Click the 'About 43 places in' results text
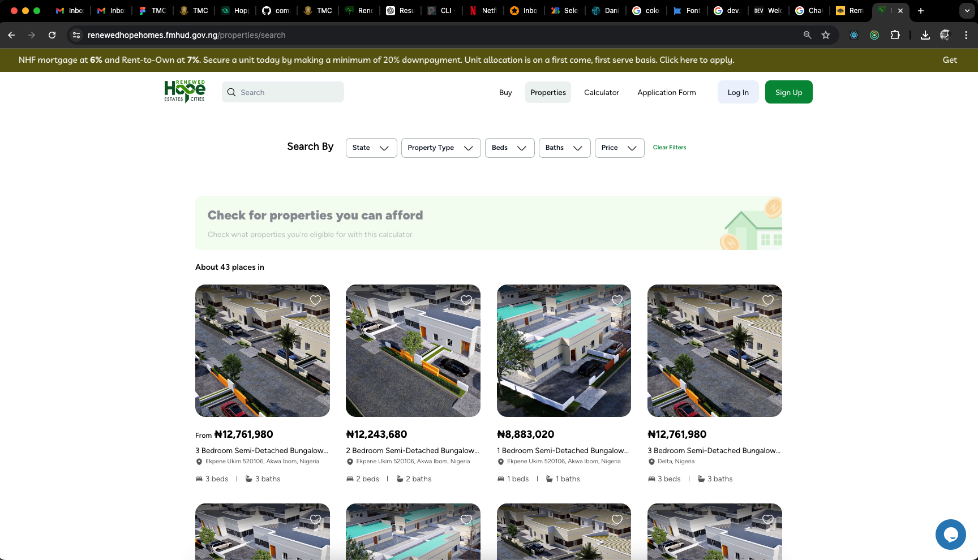This screenshot has height=560, width=978. tap(230, 267)
